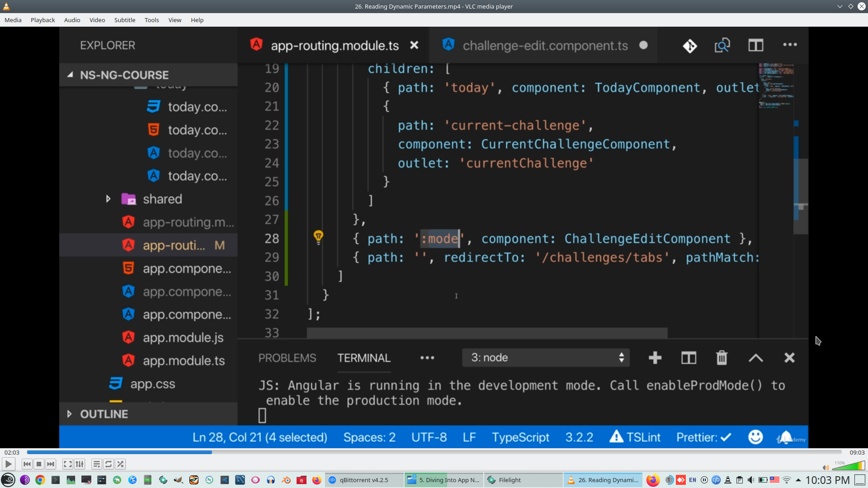Image resolution: width=868 pixels, height=488 pixels.
Task: Switch to the qBittorrent taskbar window
Action: click(x=363, y=480)
